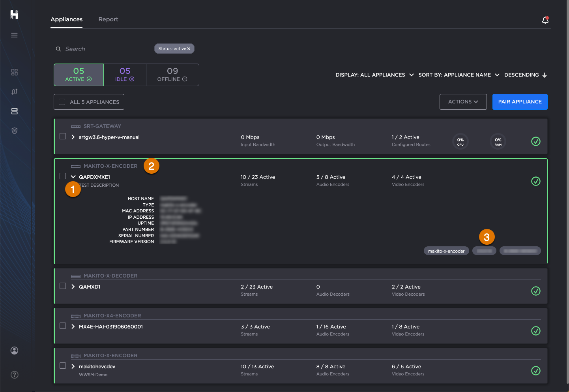Tick the checkbox for QAMXD1
Screen dimensions: 569x392
[x=63, y=286]
